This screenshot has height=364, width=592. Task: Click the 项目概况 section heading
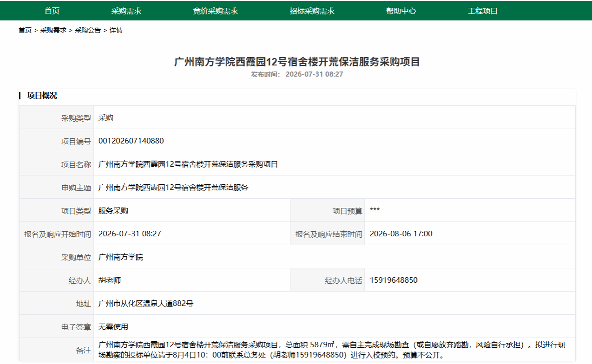(42, 96)
